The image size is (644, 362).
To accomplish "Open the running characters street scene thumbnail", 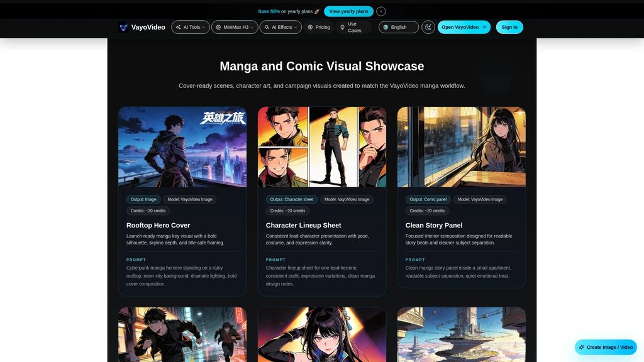I will click(x=182, y=334).
